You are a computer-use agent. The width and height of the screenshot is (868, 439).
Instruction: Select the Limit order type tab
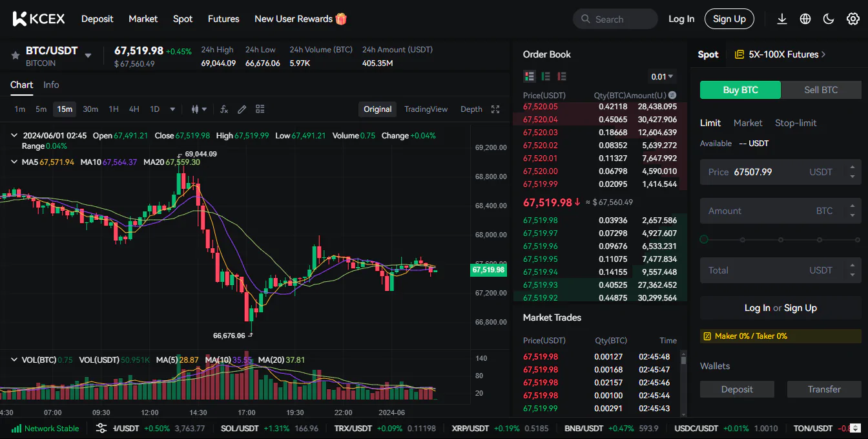click(x=710, y=123)
